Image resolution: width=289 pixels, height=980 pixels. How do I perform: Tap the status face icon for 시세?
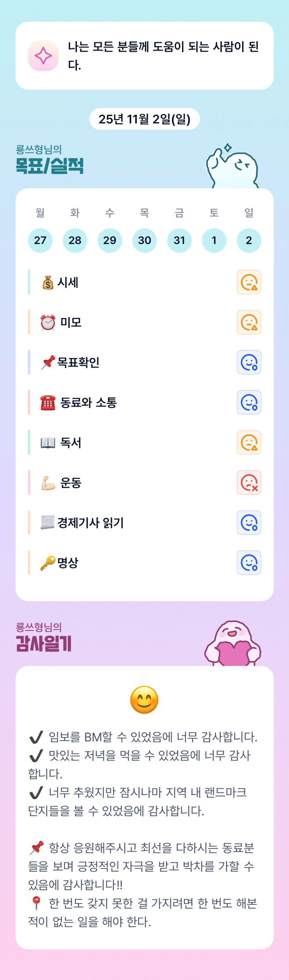[x=249, y=282]
